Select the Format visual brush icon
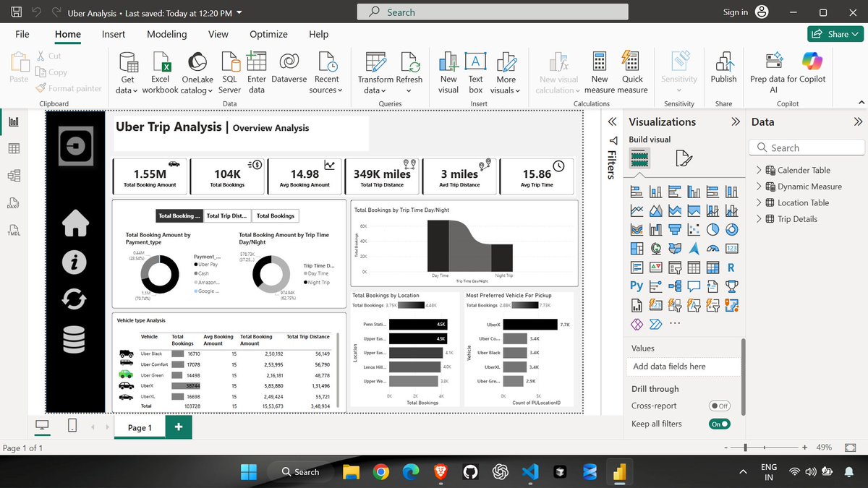 (684, 158)
